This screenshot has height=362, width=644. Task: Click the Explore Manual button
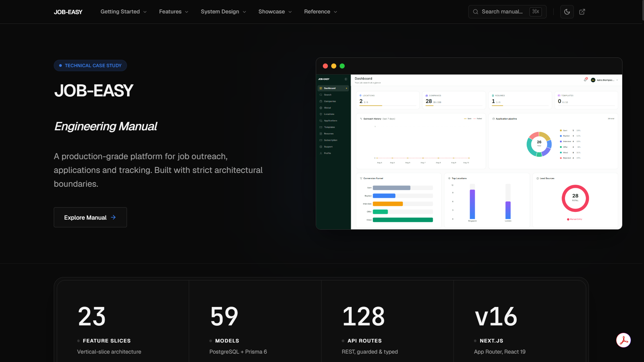(x=90, y=217)
